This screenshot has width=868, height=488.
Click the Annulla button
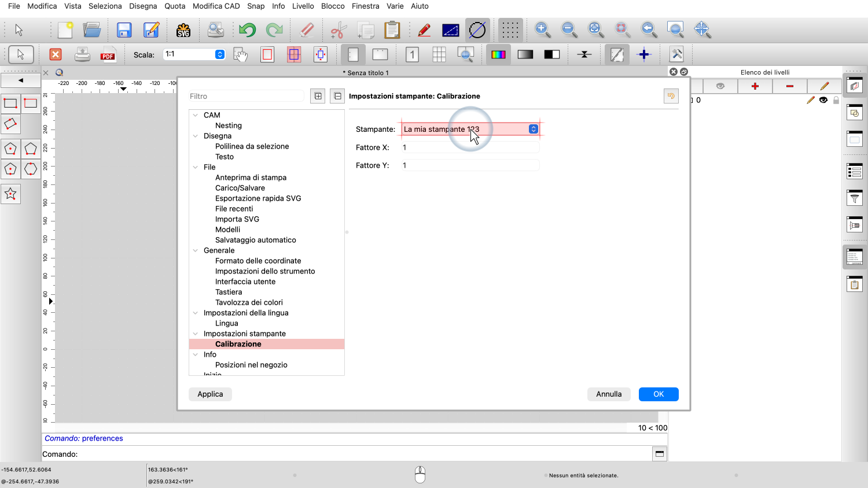coord(609,394)
